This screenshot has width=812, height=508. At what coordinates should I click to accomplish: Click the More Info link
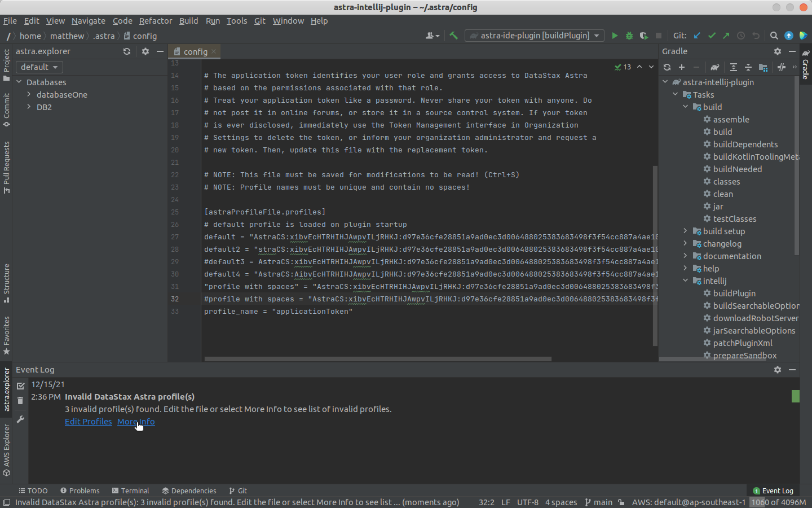point(136,422)
